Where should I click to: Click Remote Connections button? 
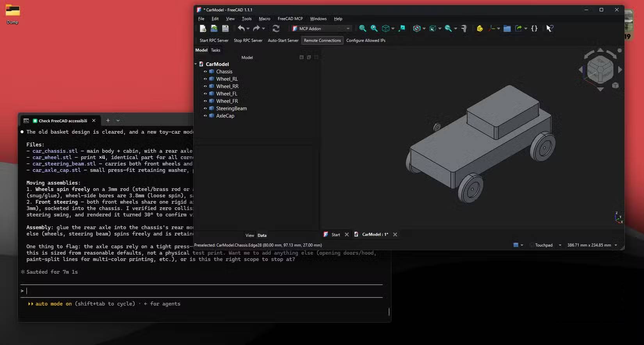[x=322, y=41]
